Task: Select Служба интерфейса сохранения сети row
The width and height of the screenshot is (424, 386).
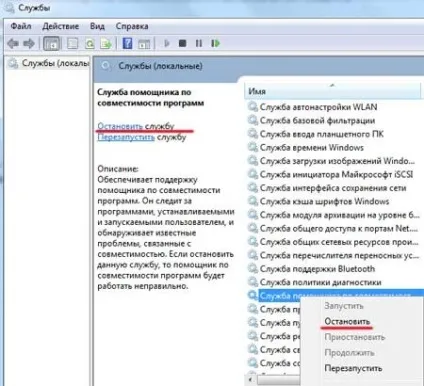Action: pyautogui.click(x=327, y=188)
